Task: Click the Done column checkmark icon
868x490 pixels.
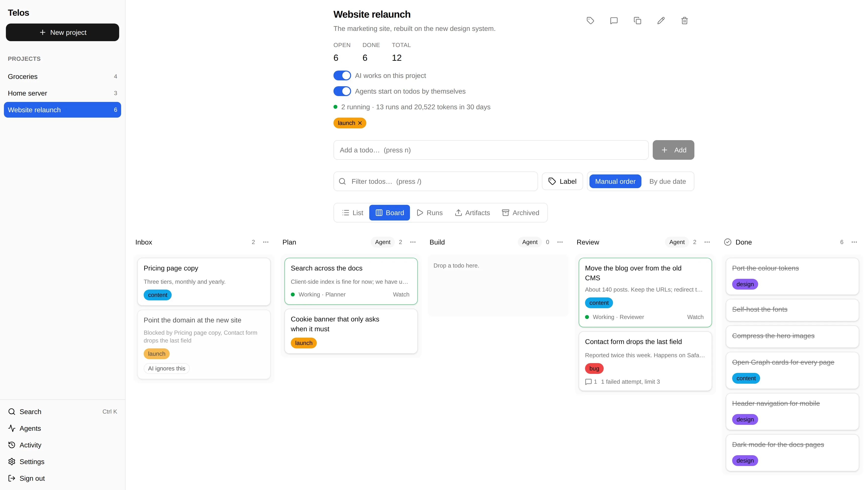Action: [x=728, y=242]
